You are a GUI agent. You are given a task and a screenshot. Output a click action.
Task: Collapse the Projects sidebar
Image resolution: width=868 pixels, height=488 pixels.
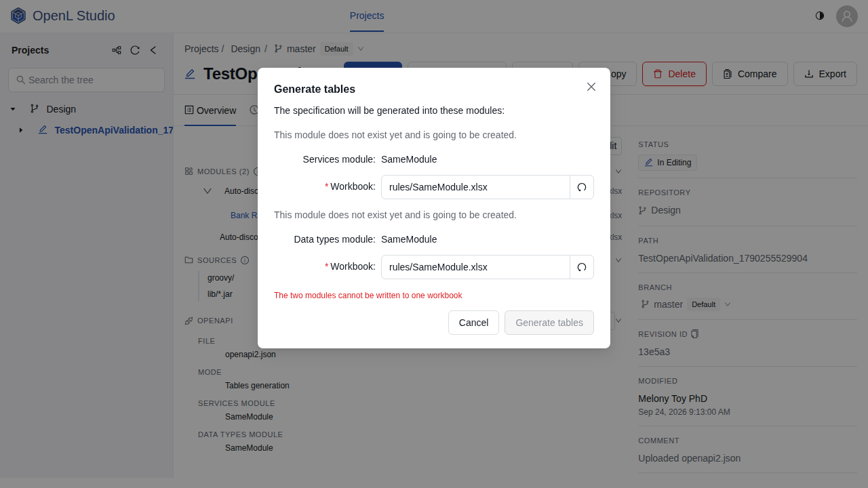coord(153,50)
